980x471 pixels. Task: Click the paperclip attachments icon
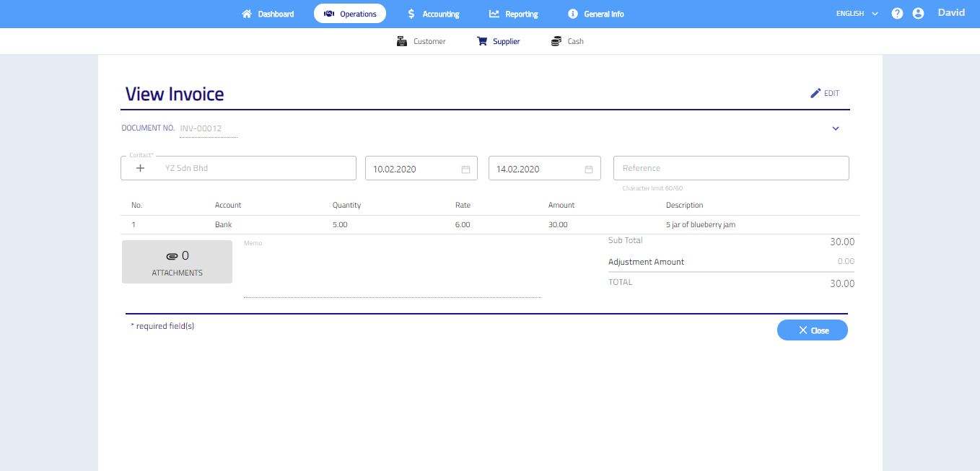point(171,256)
